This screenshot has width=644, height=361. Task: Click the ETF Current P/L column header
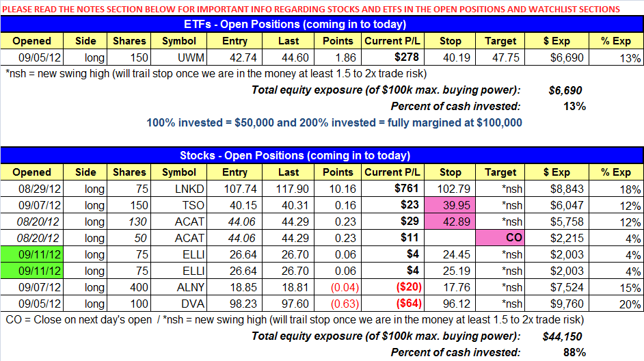pos(392,41)
